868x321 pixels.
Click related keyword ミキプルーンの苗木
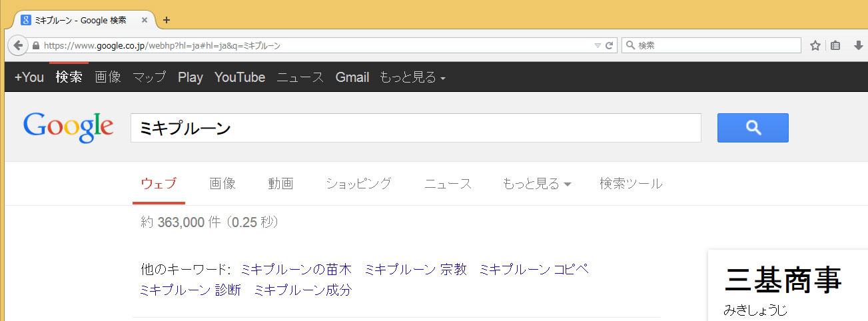pyautogui.click(x=296, y=270)
